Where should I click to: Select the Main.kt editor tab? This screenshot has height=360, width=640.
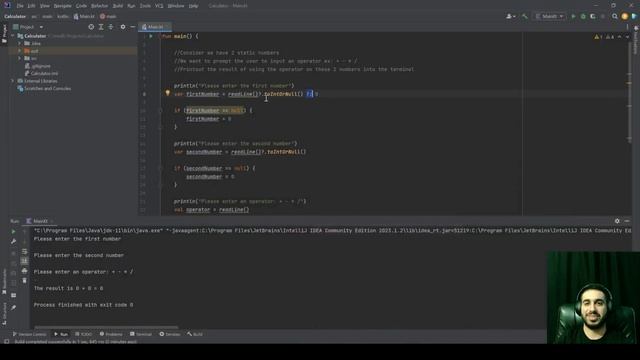coord(155,27)
